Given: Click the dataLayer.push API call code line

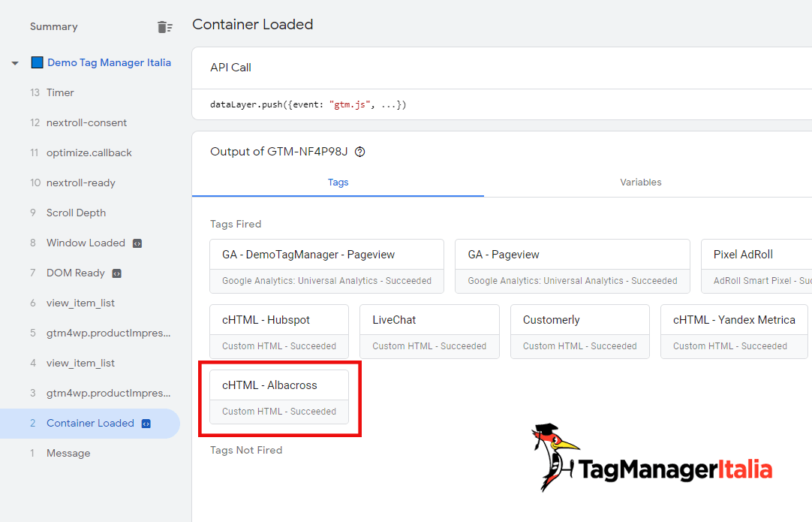Looking at the screenshot, I should 308,104.
